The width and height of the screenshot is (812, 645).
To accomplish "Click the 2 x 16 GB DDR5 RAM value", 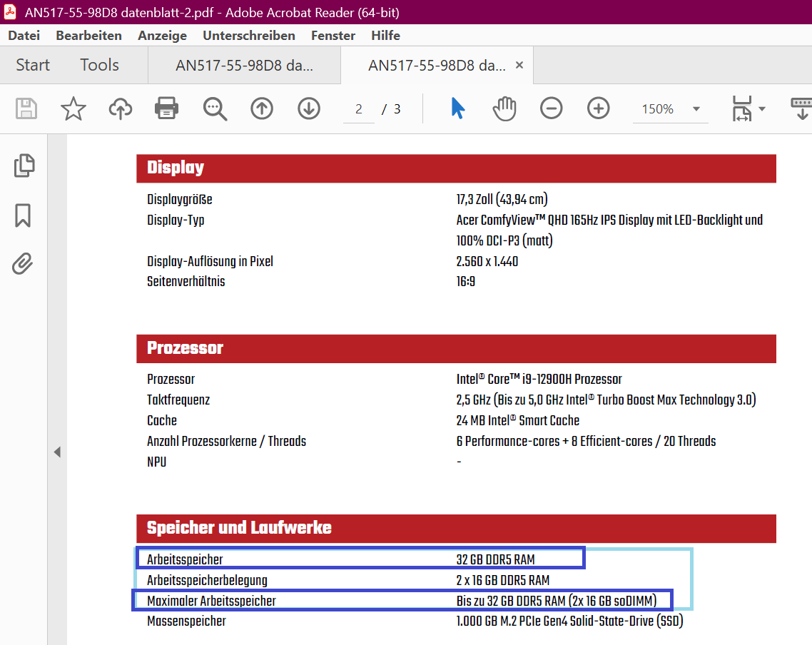I will tap(503, 580).
